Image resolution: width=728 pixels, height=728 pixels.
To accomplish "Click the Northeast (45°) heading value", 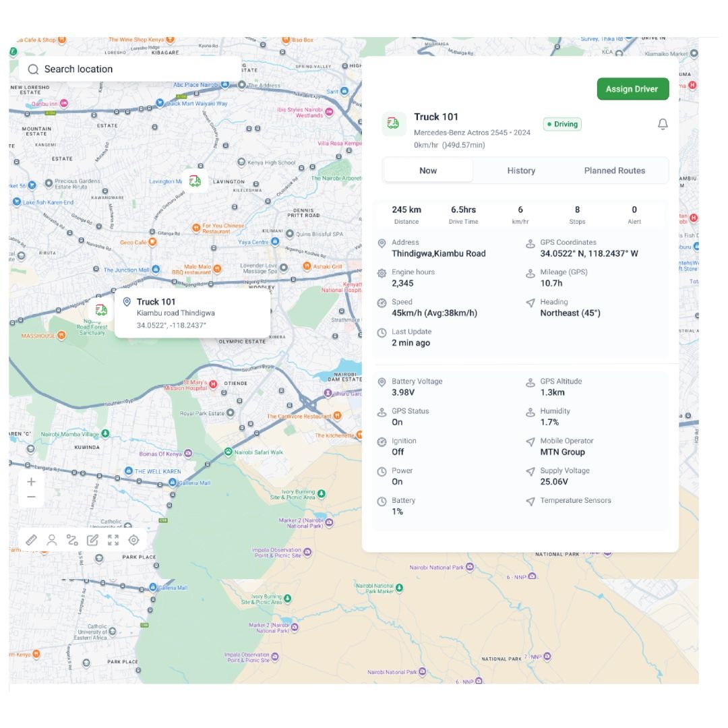I will pos(570,313).
